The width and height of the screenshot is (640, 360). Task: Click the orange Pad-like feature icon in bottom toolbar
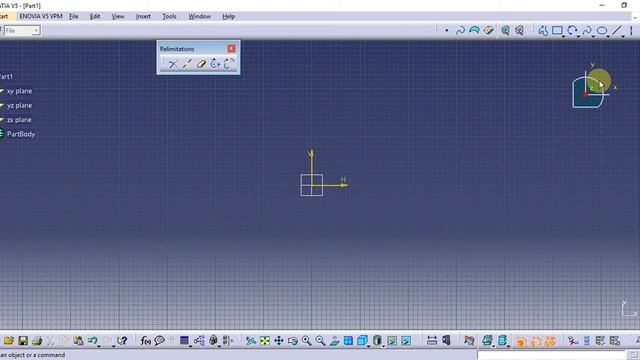click(521, 341)
